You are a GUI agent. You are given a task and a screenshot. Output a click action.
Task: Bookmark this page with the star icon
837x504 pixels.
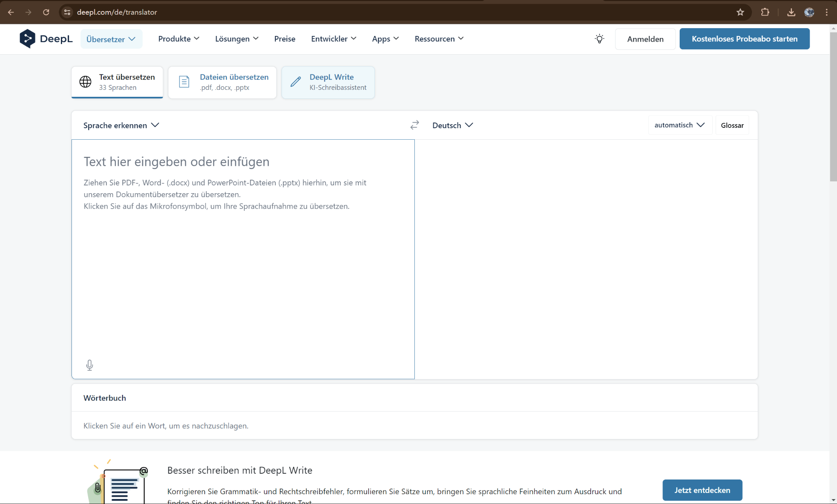(x=740, y=12)
